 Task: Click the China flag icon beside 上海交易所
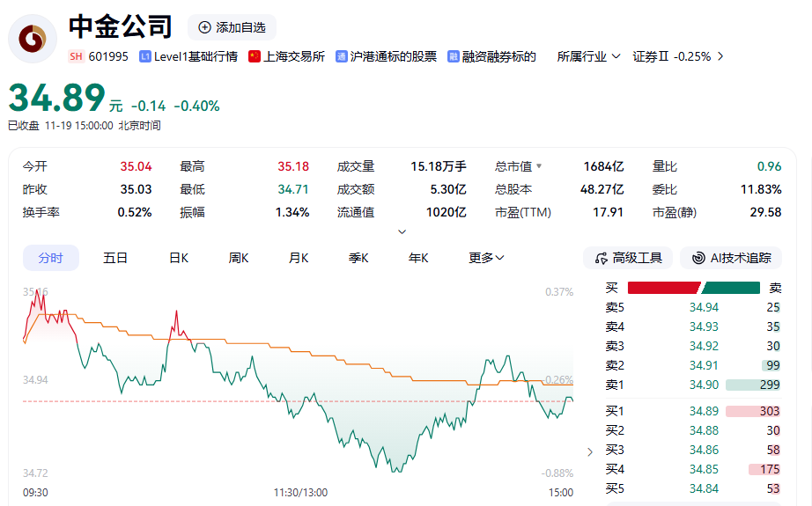255,56
